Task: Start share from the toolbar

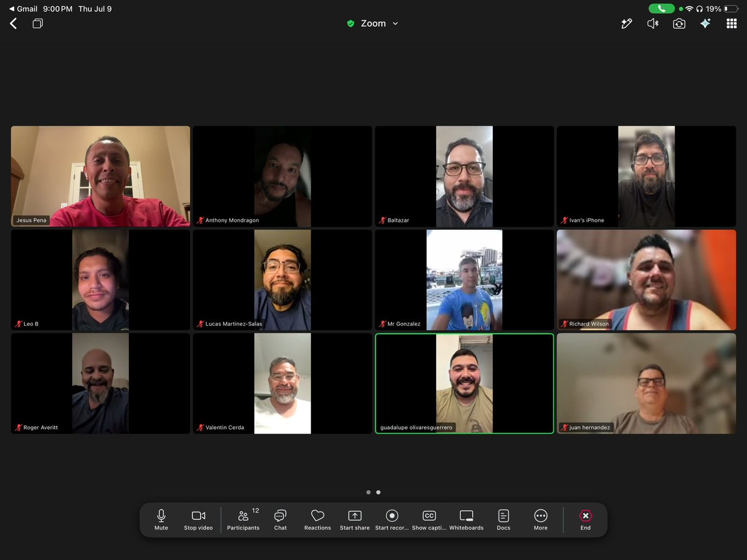Action: coord(354,520)
